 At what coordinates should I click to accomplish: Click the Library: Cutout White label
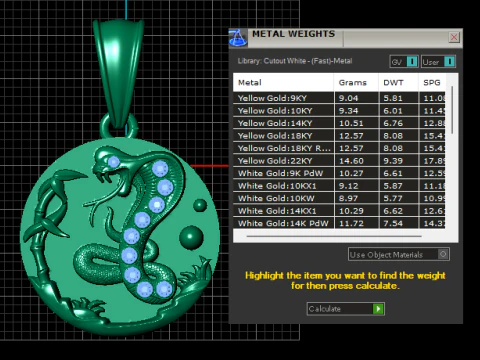coord(295,61)
